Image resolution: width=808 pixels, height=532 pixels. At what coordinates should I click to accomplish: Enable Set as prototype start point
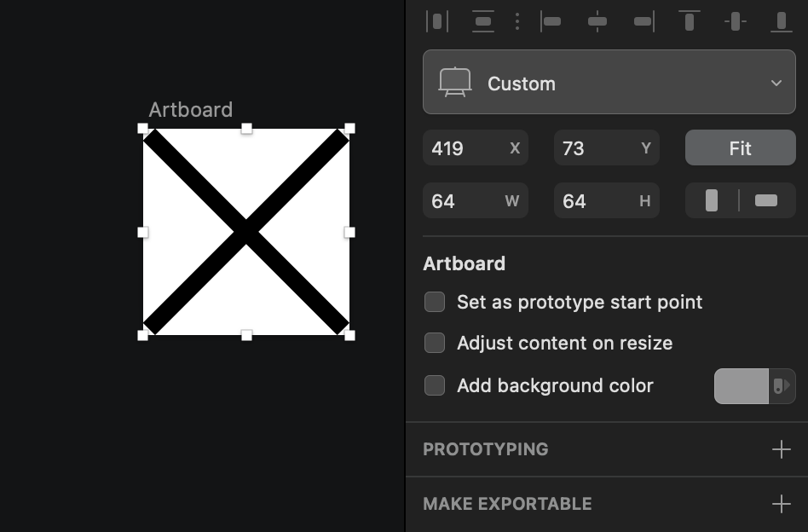point(435,302)
